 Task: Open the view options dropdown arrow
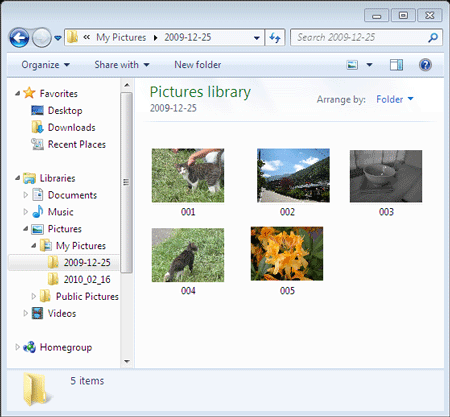pos(369,65)
